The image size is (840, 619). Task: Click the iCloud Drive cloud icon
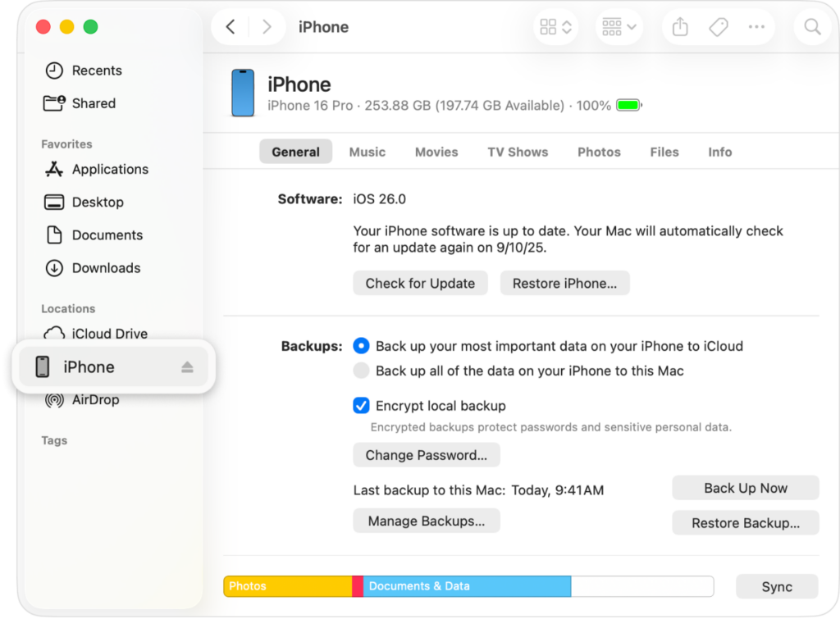coord(54,334)
